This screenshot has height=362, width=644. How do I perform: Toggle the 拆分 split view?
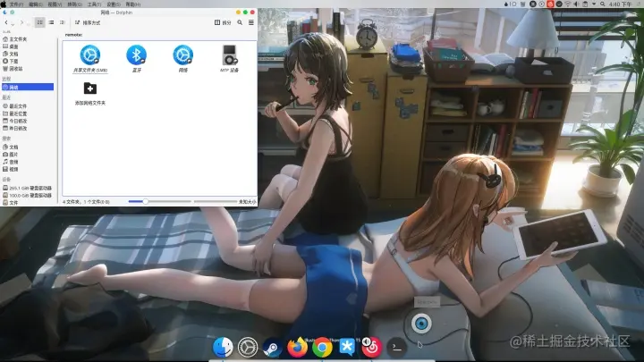point(222,22)
